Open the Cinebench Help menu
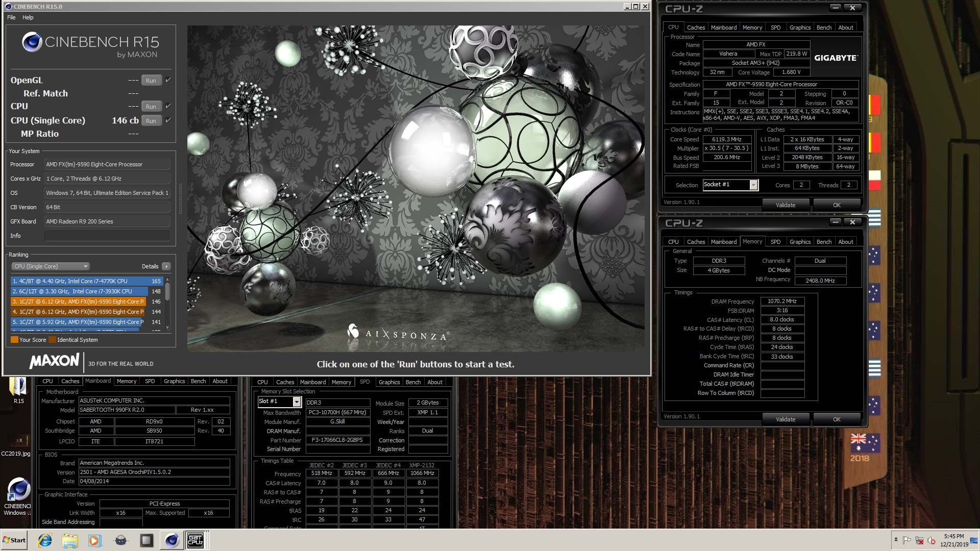 pos(28,17)
